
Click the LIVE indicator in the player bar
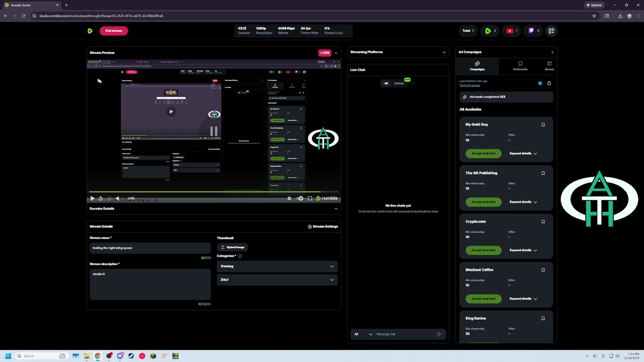(x=131, y=199)
